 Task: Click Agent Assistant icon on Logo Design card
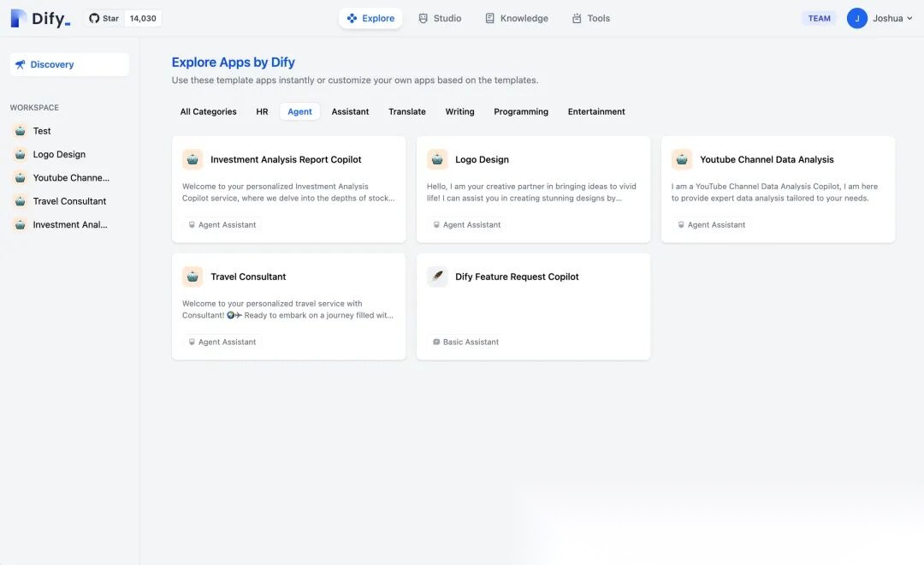pyautogui.click(x=436, y=224)
